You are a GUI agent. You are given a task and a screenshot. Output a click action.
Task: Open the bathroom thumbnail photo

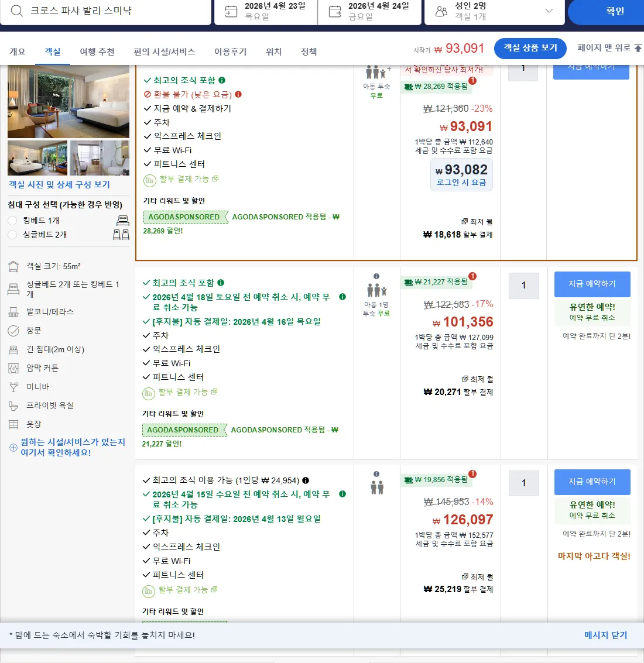click(x=100, y=158)
